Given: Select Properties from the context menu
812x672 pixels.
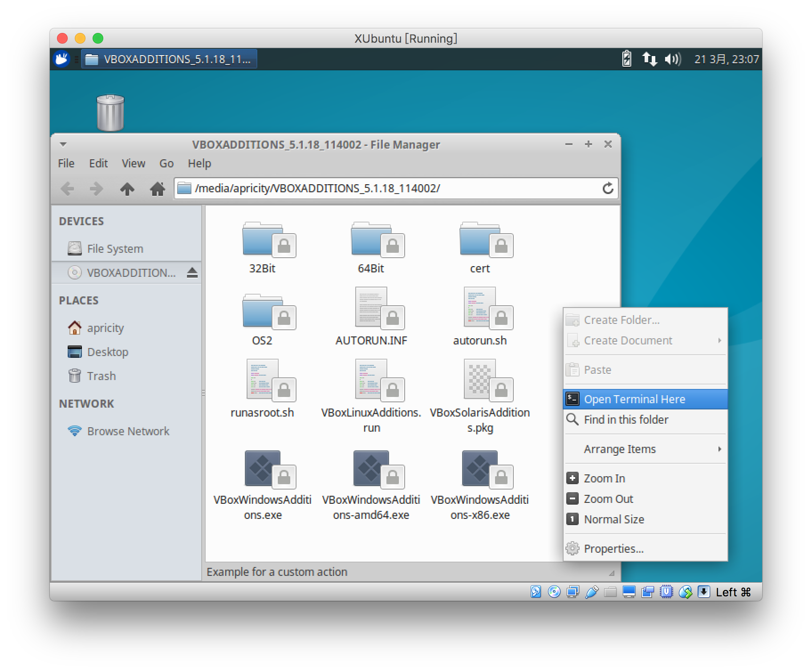Looking at the screenshot, I should (613, 549).
